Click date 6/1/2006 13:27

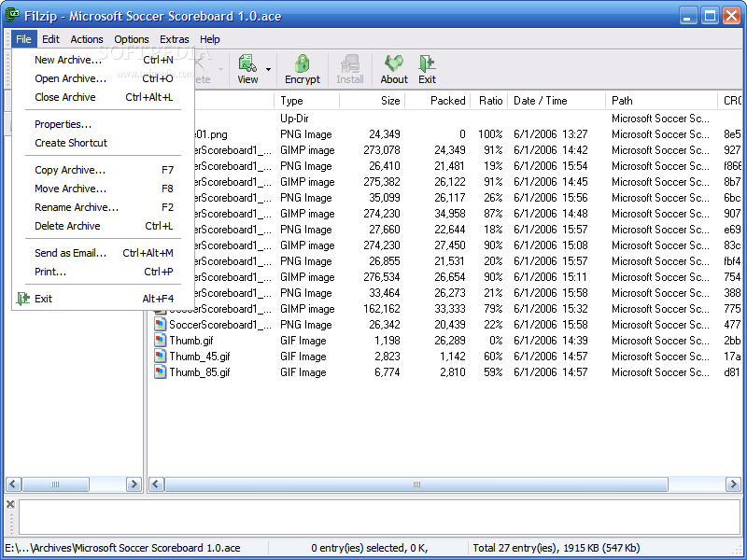point(550,134)
